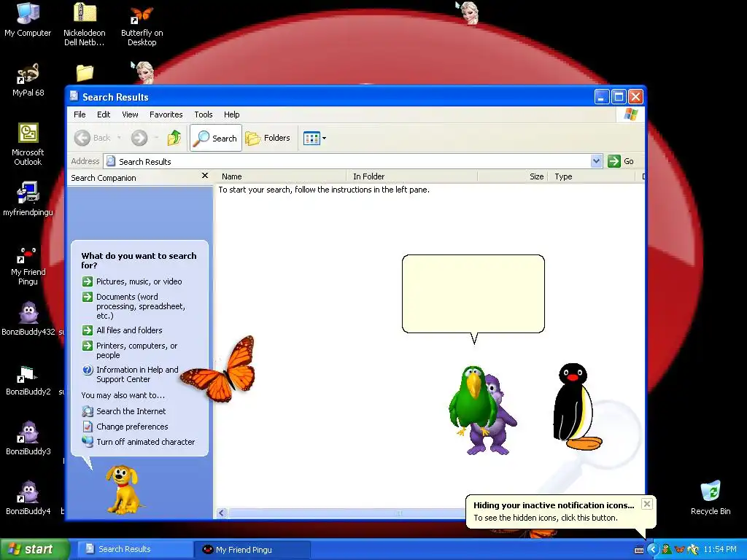The width and height of the screenshot is (747, 560).
Task: Open My Computer desktop icon
Action: [x=28, y=19]
